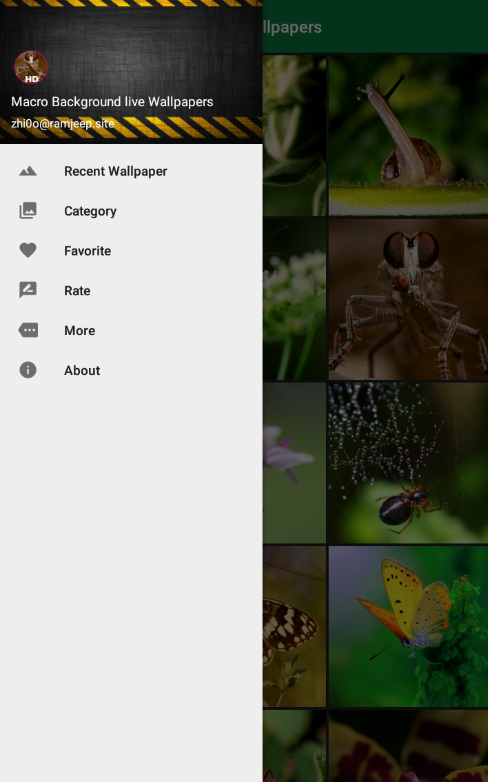The height and width of the screenshot is (782, 488).
Task: Choose Rate from the drawer menu
Action: (131, 291)
